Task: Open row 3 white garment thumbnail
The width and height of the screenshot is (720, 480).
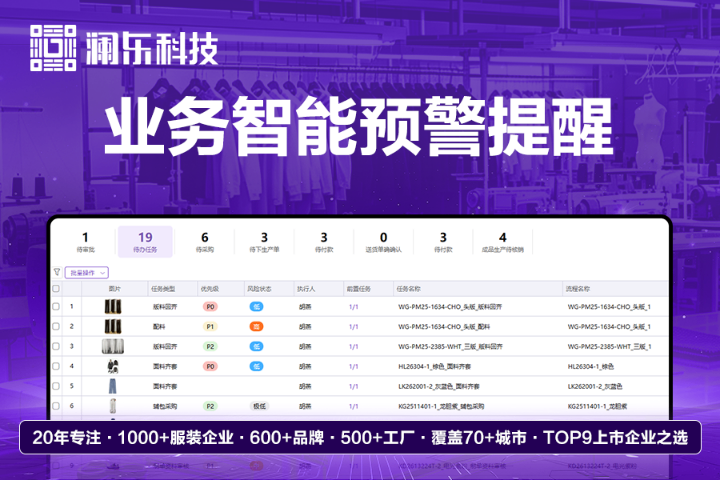Action: tap(113, 346)
